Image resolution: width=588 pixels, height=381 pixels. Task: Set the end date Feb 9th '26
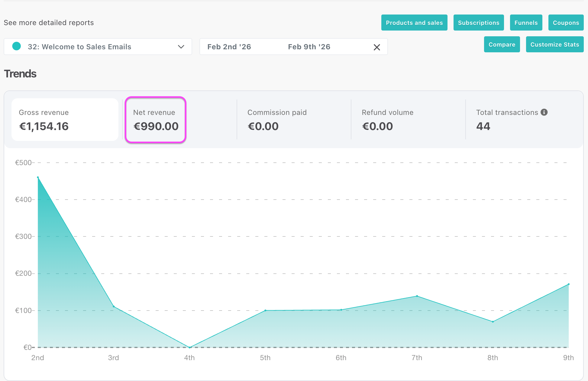point(309,47)
